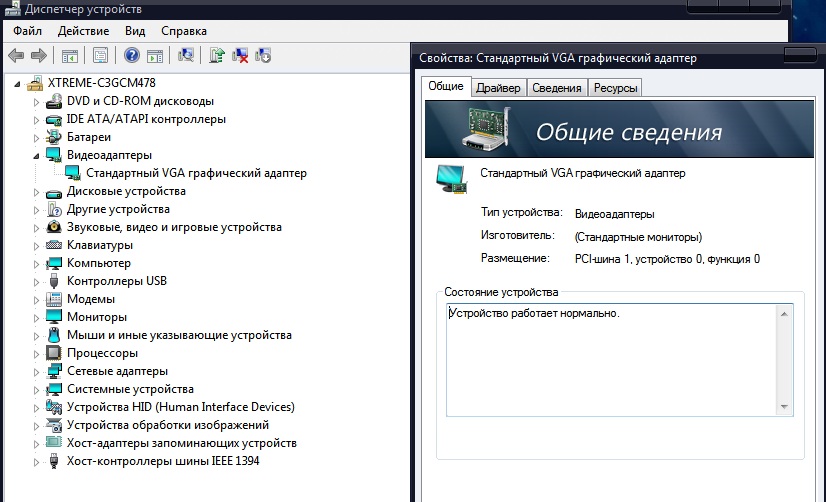The image size is (826, 502).
Task: Click the Модемы modem icon
Action: tap(54, 299)
